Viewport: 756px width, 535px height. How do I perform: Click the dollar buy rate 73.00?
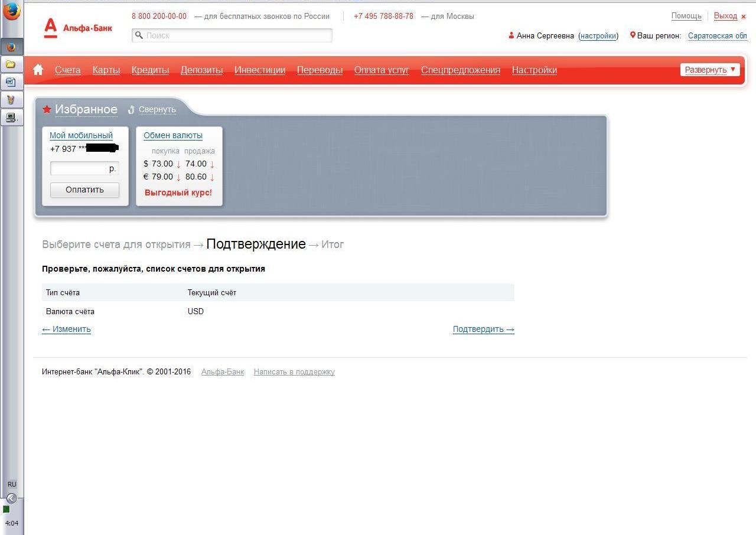tap(162, 164)
